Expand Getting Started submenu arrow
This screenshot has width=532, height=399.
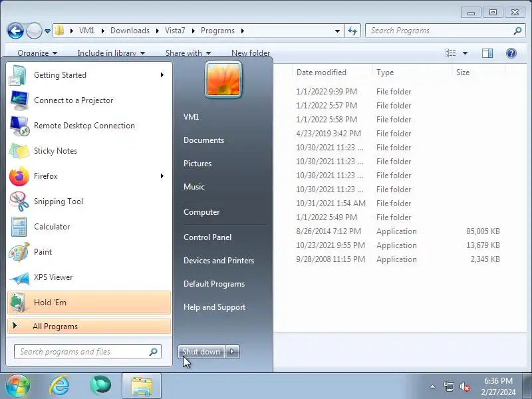[162, 75]
